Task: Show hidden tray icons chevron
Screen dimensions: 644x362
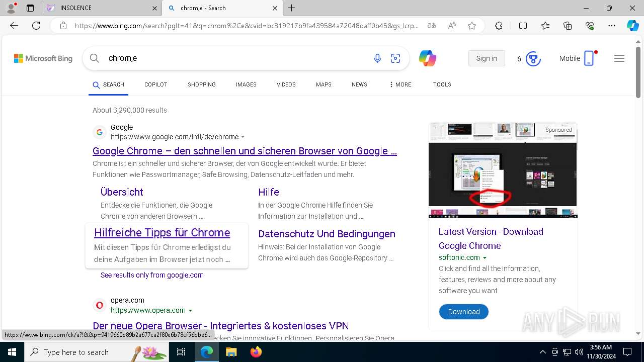Action: pyautogui.click(x=542, y=352)
